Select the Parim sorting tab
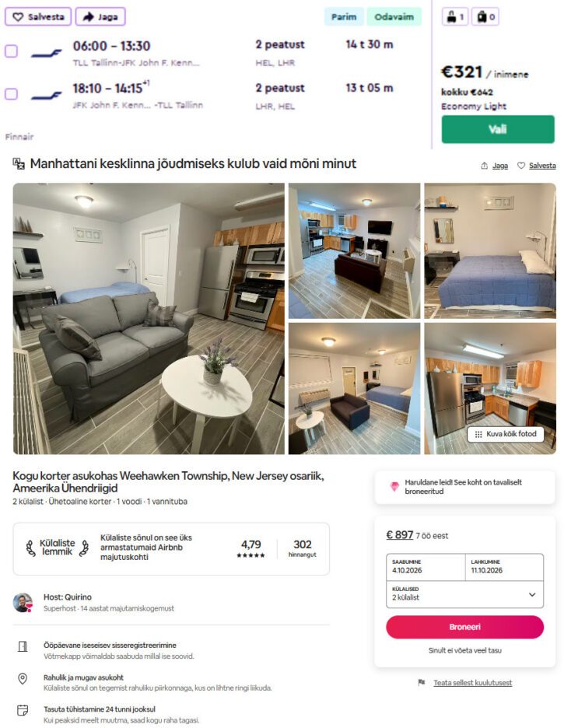The image size is (564, 728). point(344,16)
